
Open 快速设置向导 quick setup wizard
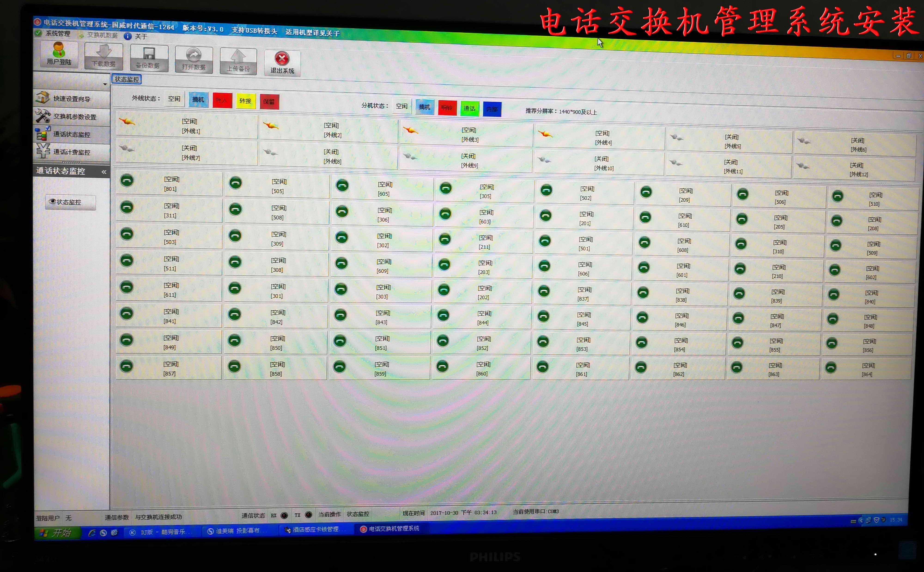(71, 98)
